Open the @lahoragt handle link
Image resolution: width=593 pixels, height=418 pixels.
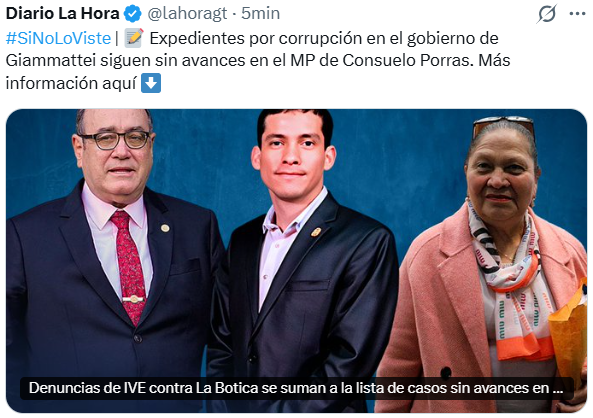[187, 14]
